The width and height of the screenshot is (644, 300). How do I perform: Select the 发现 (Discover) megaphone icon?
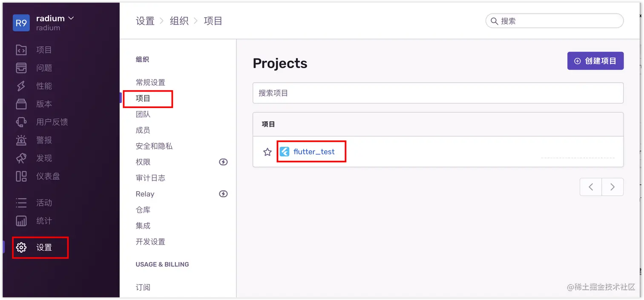[x=21, y=158]
